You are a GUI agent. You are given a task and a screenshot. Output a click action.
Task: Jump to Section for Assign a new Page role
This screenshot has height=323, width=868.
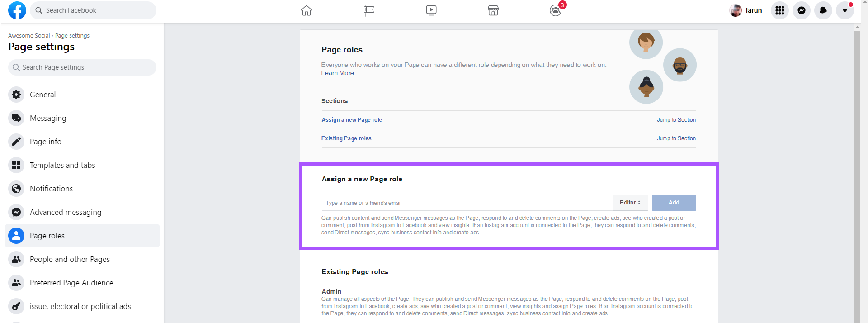pos(676,120)
